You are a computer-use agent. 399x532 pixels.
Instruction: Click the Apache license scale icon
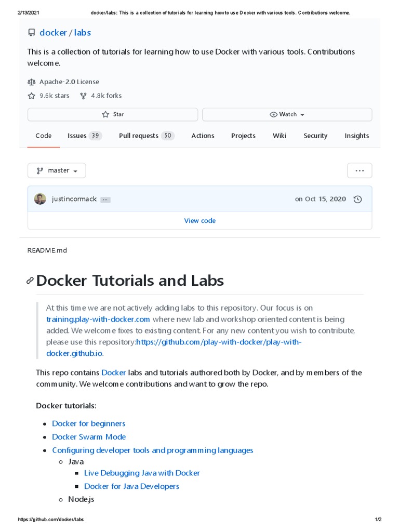32,82
